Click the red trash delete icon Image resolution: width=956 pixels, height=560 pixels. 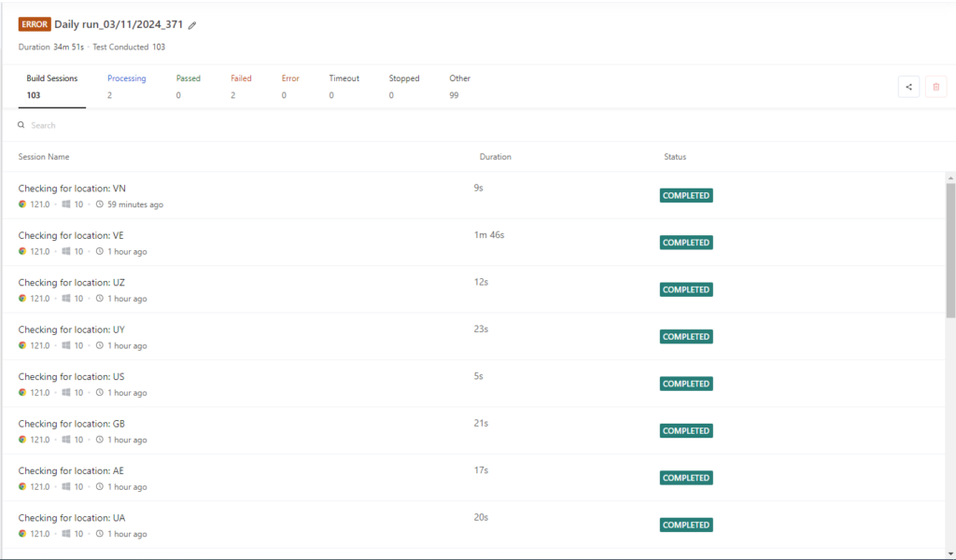[935, 87]
